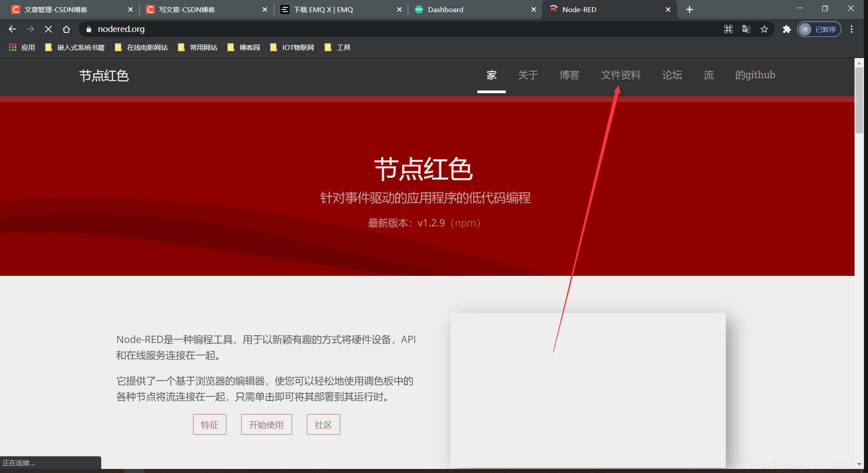Click the white preview panel placeholder
The height and width of the screenshot is (473, 868).
(x=588, y=390)
